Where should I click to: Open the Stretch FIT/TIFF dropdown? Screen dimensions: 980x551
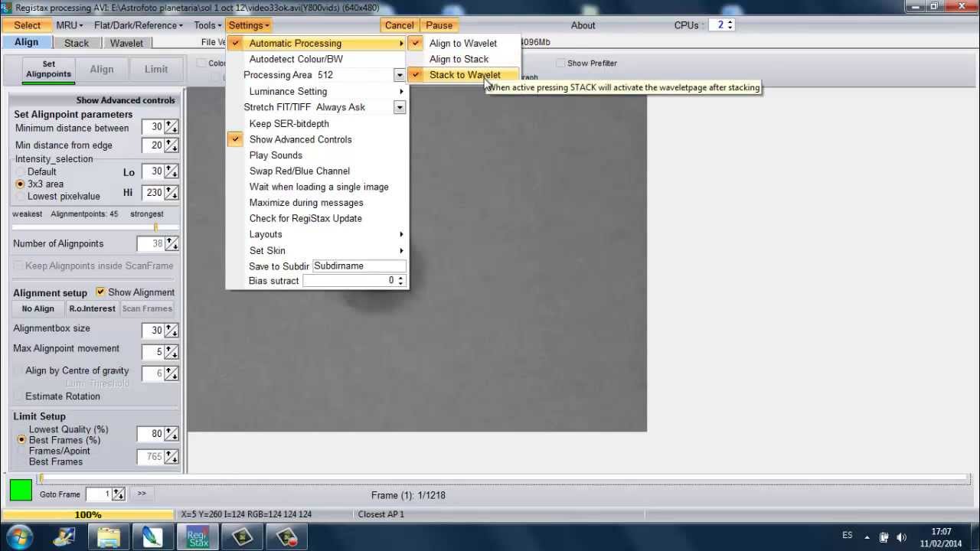pos(399,107)
